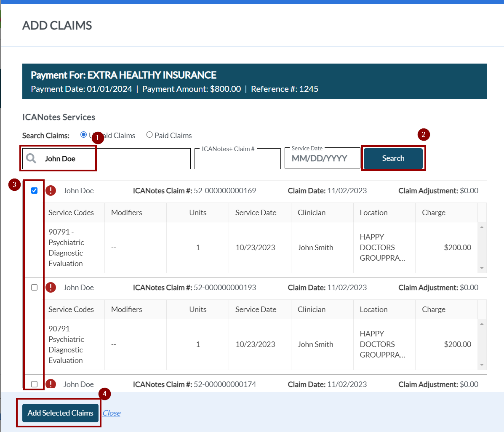Screen dimensions: 504x432
Task: Click down scroll arrow in second claim's table
Action: pyautogui.click(x=482, y=365)
